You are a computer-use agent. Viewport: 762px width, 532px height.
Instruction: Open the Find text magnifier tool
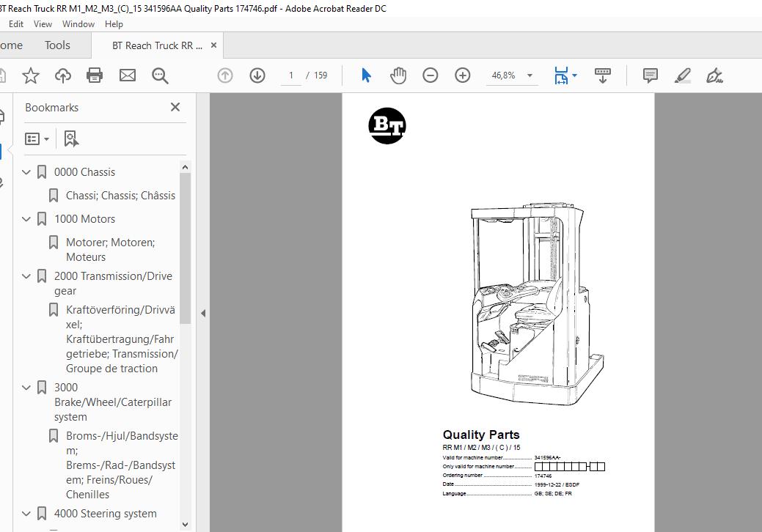(x=160, y=75)
